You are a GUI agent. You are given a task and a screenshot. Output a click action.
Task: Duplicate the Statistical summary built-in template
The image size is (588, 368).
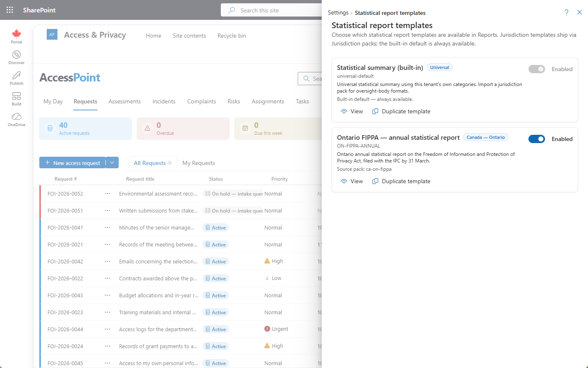[401, 111]
